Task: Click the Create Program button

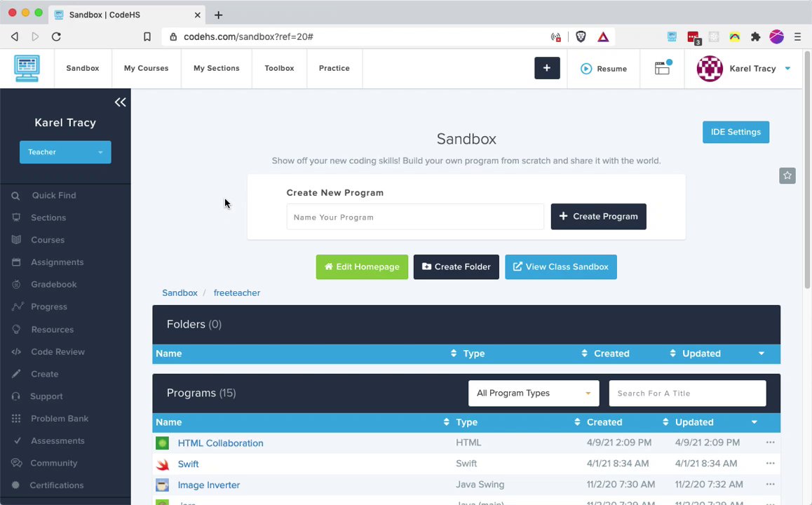Action: [598, 217]
